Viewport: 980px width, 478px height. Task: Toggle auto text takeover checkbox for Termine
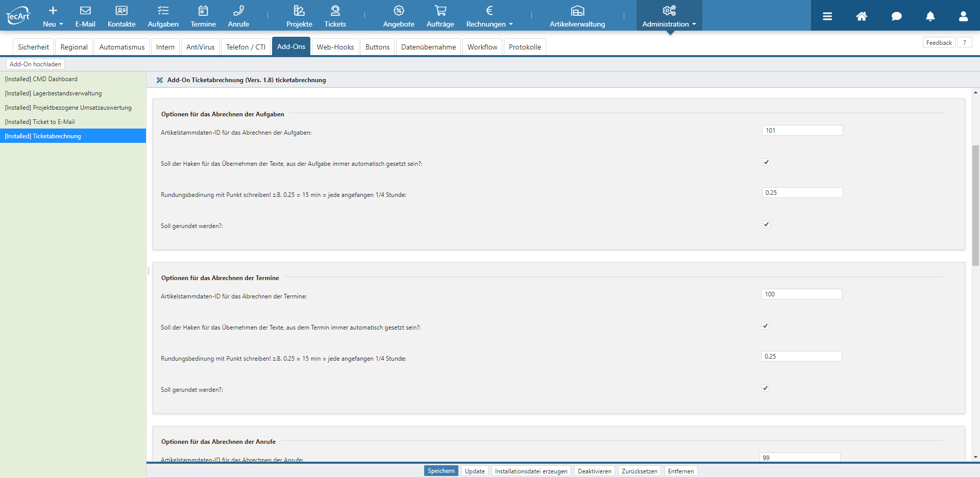765,326
